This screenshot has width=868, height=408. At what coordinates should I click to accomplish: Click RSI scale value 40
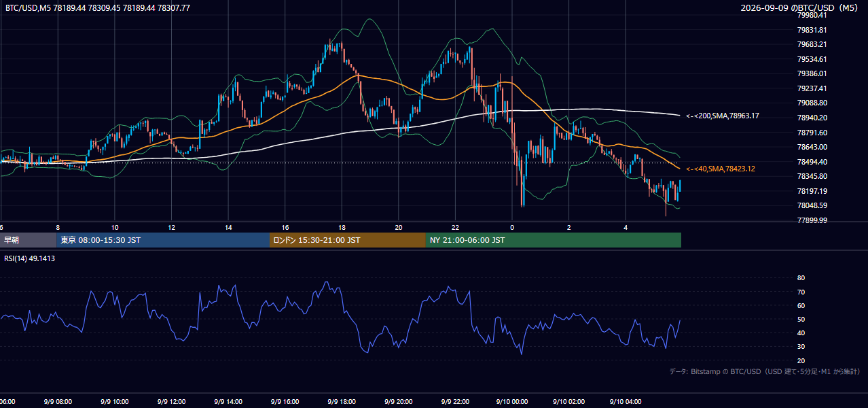801,333
